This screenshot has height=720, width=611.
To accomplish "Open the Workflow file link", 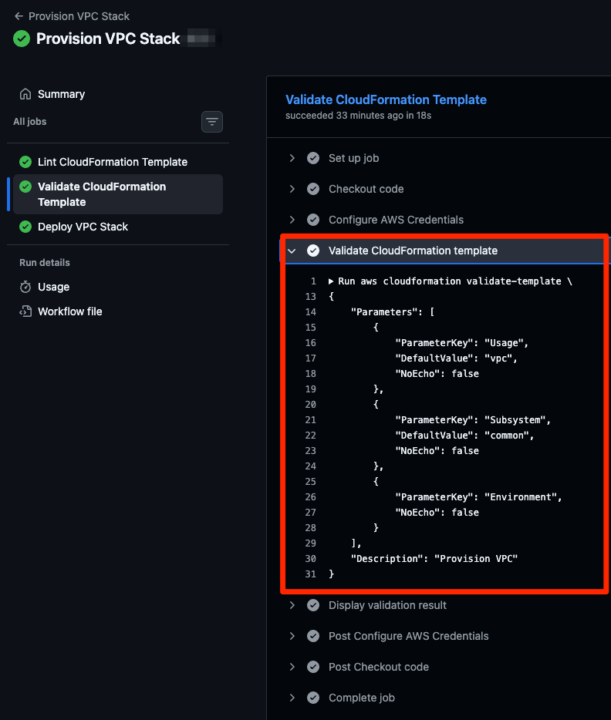I will pyautogui.click(x=70, y=312).
